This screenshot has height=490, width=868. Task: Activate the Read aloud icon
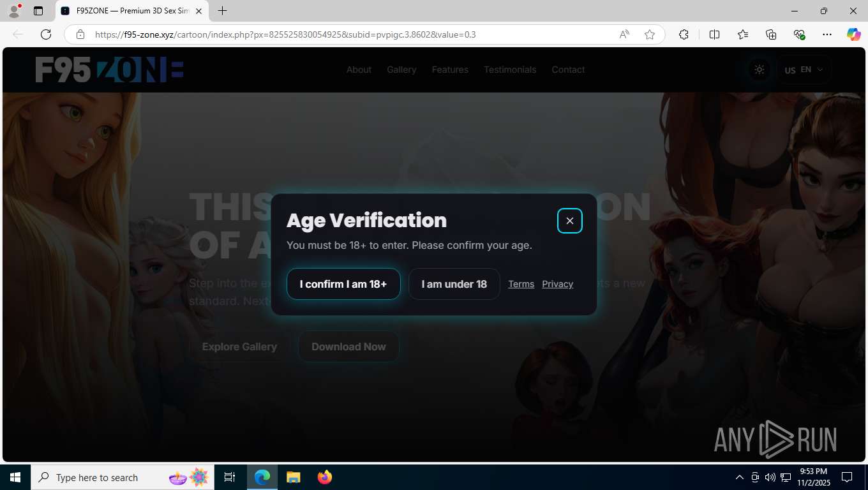tap(624, 34)
